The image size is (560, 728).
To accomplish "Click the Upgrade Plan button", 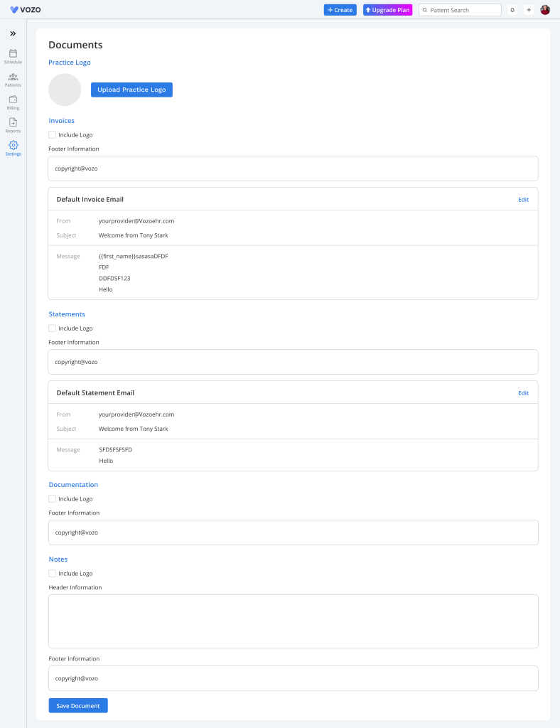I will pos(387,10).
